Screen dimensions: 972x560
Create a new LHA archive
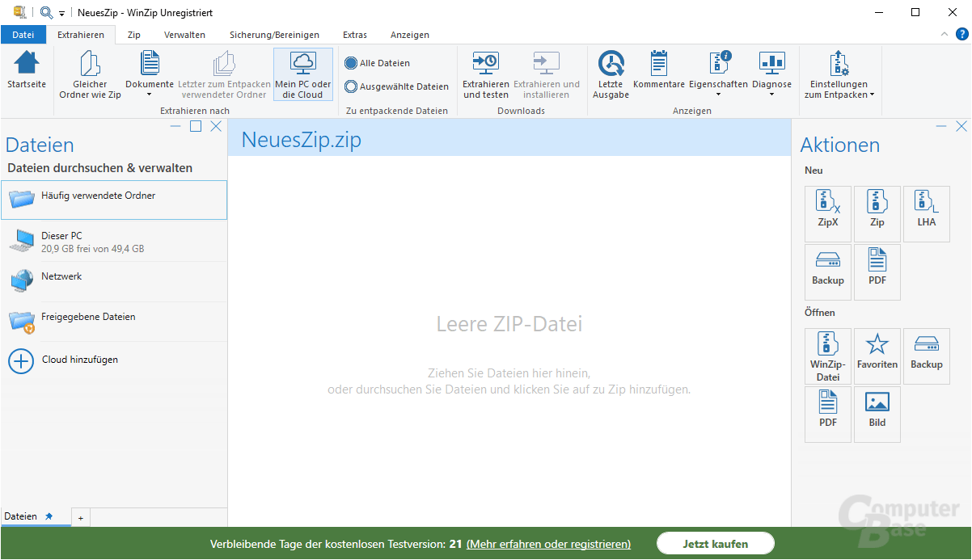click(926, 213)
